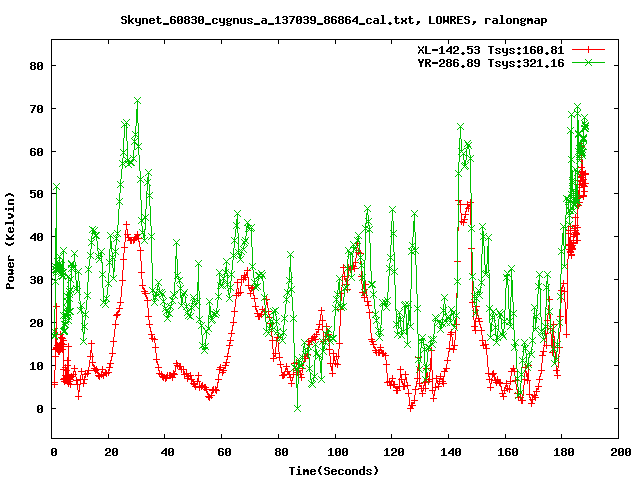Viewport: 640px width, 480px height.
Task: Click the green data point at zero Kelvin
Action: [298, 408]
